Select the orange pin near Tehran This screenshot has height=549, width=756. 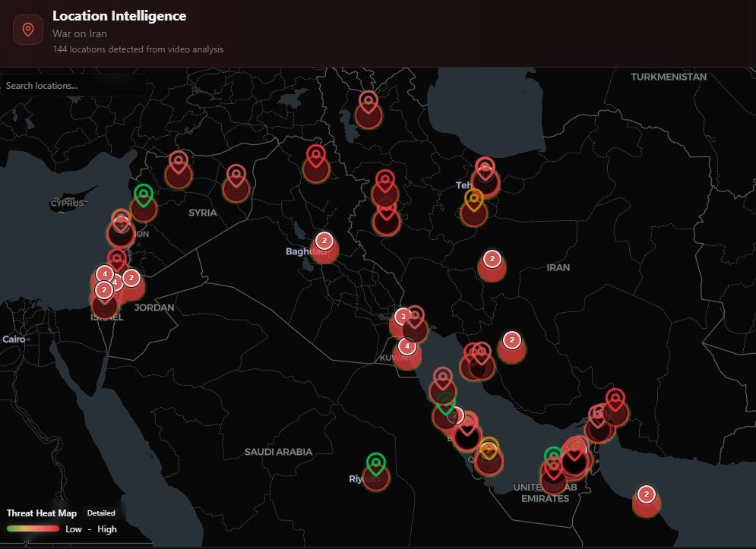pyautogui.click(x=473, y=199)
